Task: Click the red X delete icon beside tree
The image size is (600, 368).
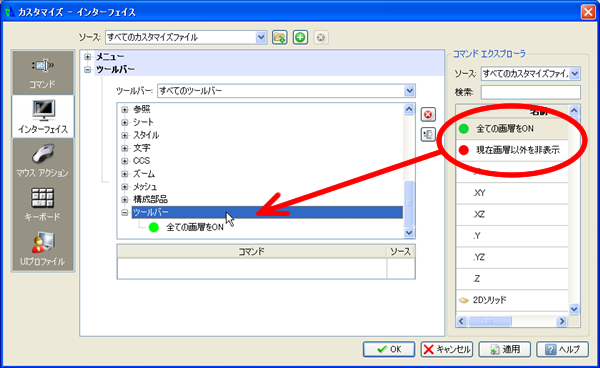Action: pos(428,114)
